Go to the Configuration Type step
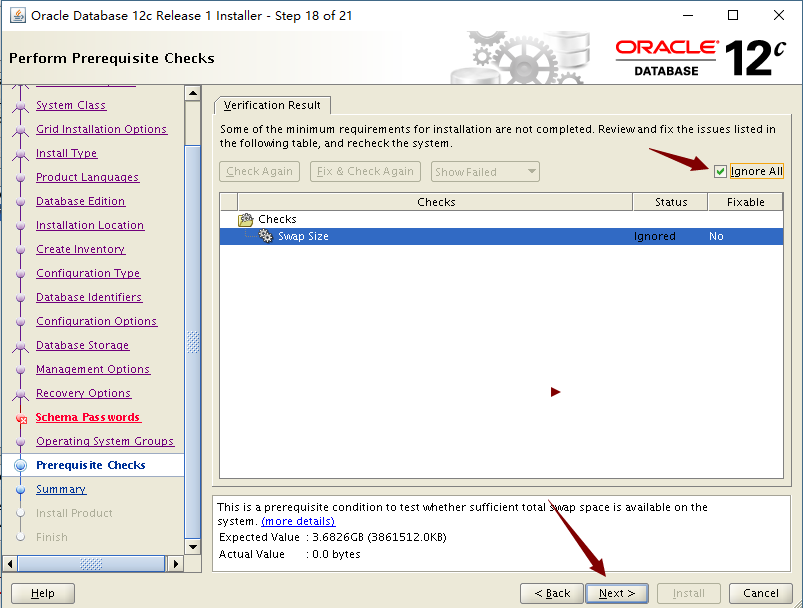 click(88, 274)
